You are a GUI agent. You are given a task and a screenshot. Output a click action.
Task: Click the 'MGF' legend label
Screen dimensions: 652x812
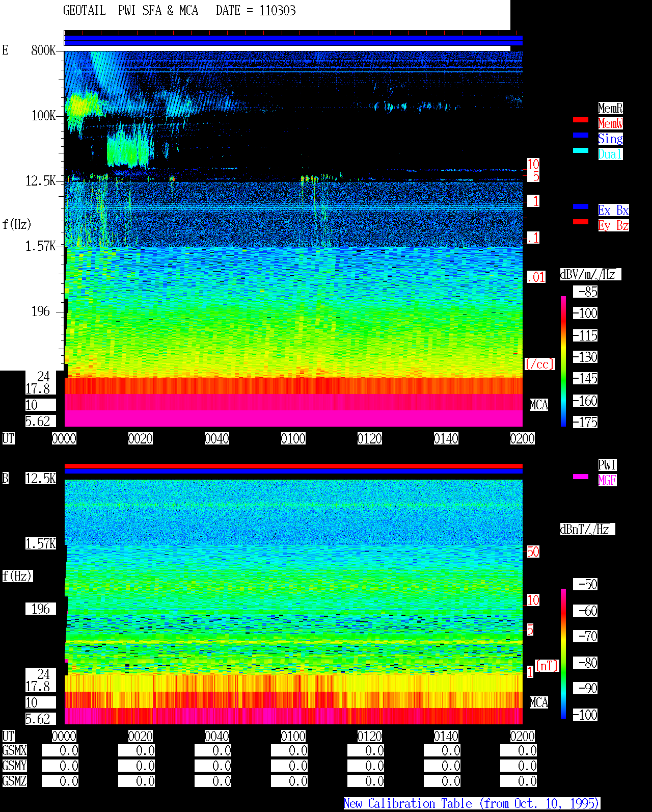[607, 480]
